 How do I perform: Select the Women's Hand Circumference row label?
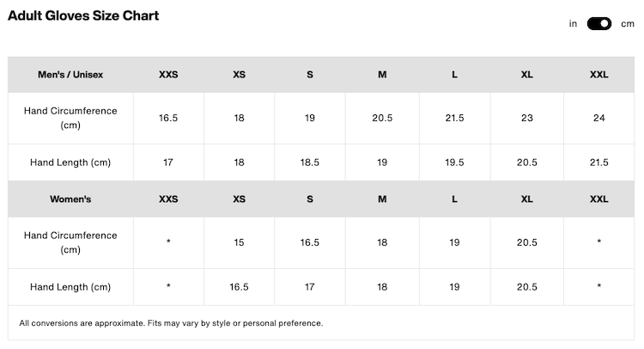pyautogui.click(x=70, y=242)
